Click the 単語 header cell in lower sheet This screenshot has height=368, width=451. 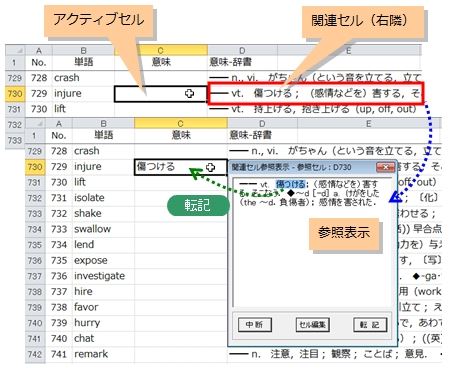[x=103, y=136]
